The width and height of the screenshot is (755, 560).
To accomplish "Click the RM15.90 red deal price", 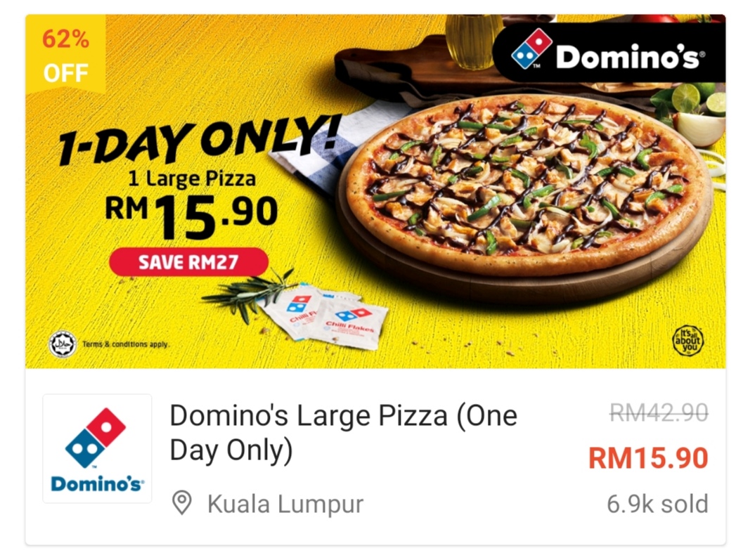I will click(648, 457).
